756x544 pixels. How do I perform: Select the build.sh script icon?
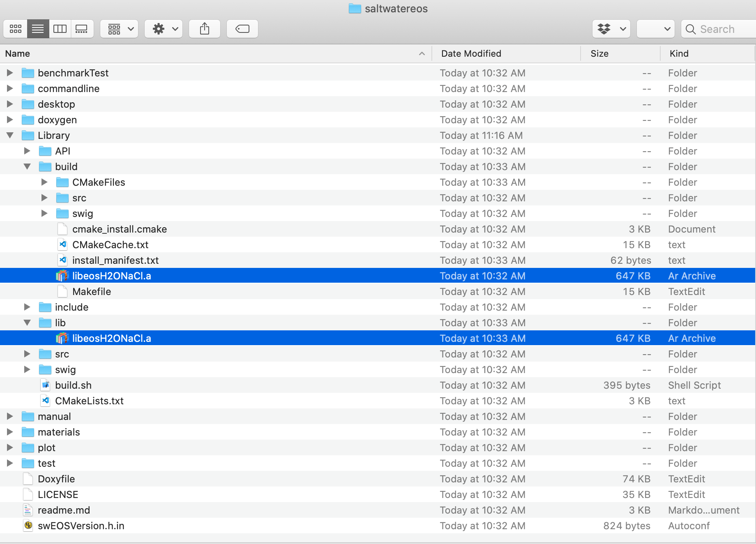coord(45,385)
